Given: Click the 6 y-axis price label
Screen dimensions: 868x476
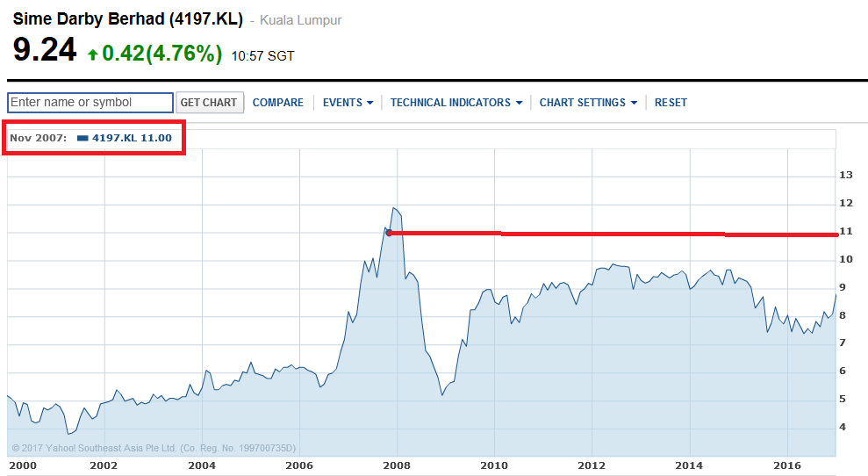Looking at the screenshot, I should [843, 371].
